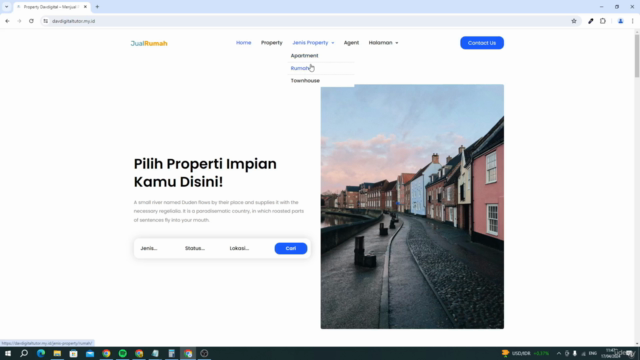Open the Property nav link
Screen dimensions: 640x360
(272, 43)
